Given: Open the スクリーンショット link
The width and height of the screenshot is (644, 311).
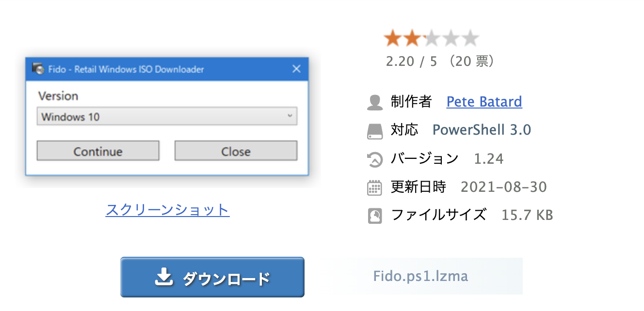Looking at the screenshot, I should tap(167, 210).
